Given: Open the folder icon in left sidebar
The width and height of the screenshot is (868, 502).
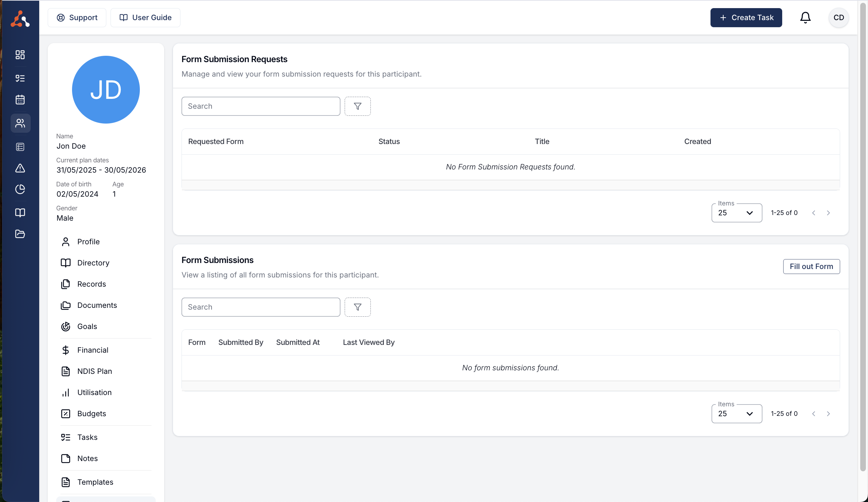Looking at the screenshot, I should [x=20, y=234].
